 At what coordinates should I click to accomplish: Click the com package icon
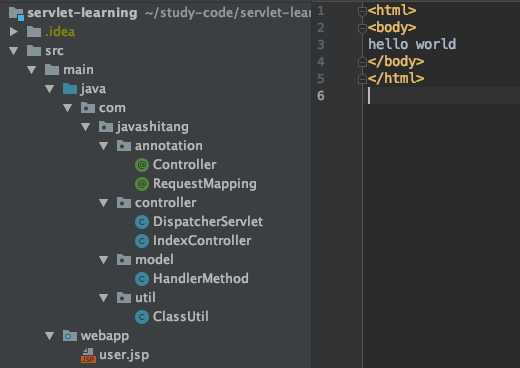click(88, 108)
